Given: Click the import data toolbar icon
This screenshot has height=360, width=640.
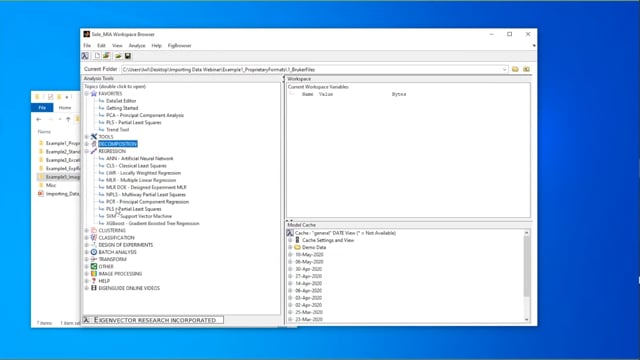Looking at the screenshot, I should [107, 56].
